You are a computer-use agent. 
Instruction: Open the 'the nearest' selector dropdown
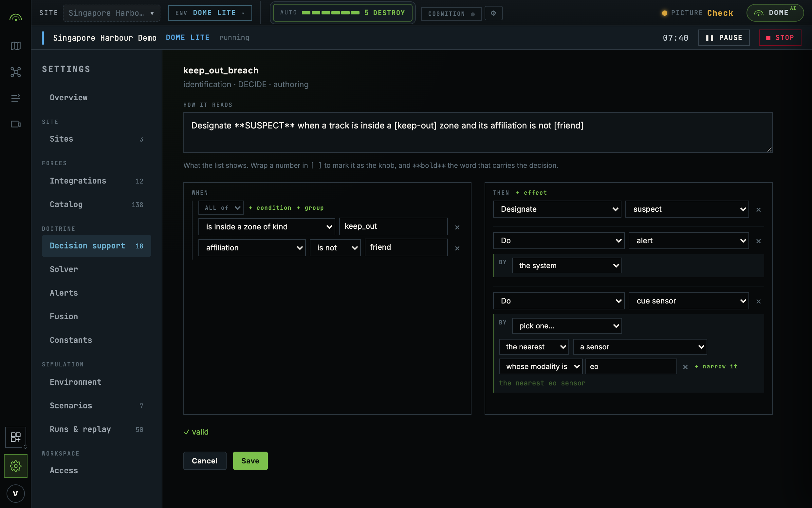coord(534,347)
